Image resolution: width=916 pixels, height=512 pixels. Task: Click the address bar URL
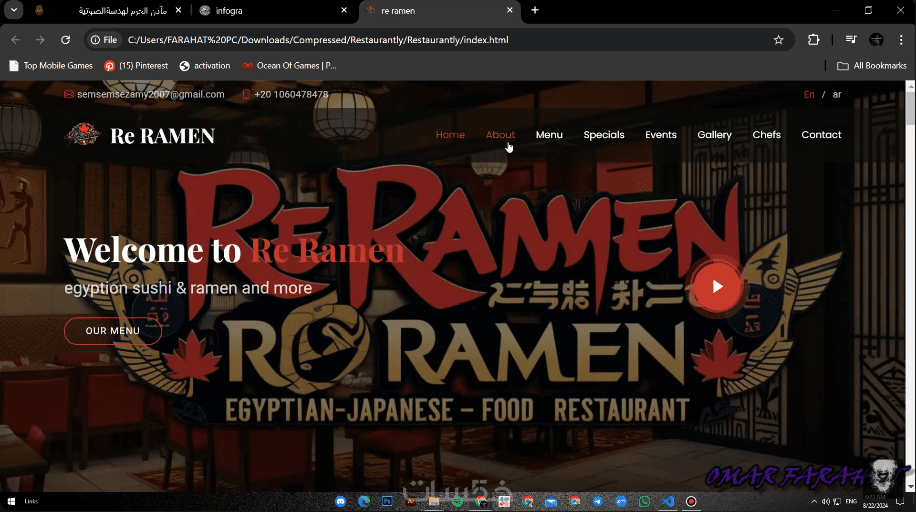point(318,40)
